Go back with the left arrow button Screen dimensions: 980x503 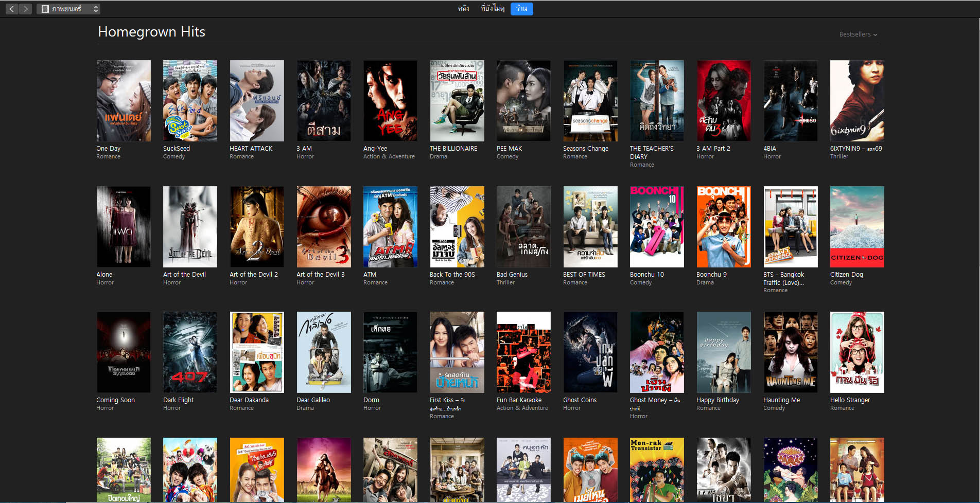coord(12,9)
